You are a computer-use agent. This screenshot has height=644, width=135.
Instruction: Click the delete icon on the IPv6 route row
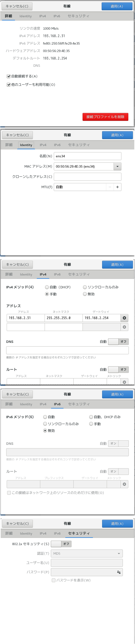[124, 484]
